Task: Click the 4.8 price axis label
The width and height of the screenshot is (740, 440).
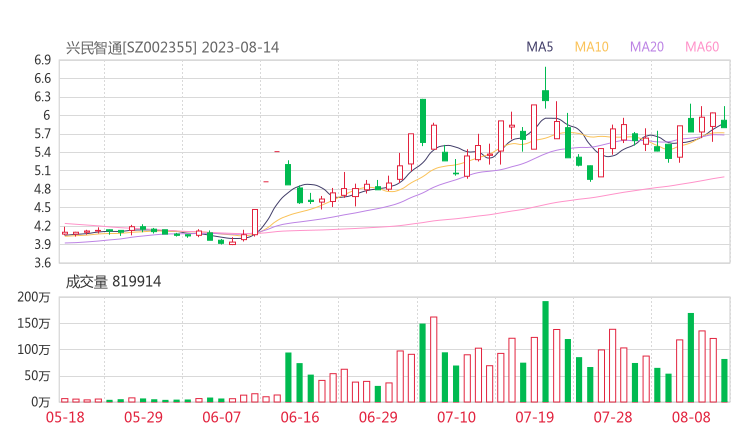Action: (42, 189)
